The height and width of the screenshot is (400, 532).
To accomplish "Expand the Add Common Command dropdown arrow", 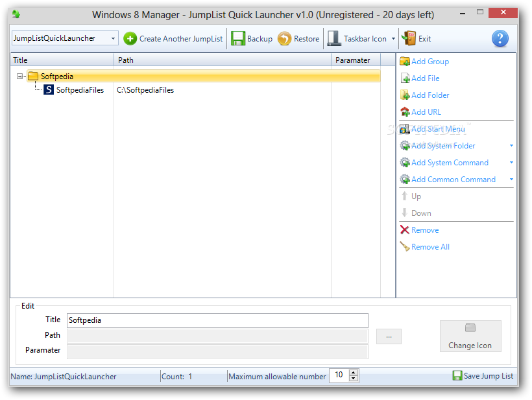I will pos(511,180).
